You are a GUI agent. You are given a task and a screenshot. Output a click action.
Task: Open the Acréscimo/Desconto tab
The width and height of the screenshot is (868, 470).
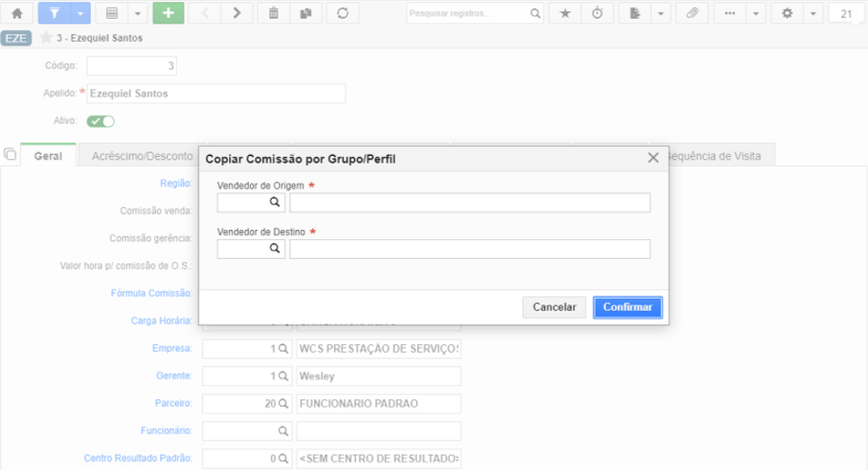142,156
